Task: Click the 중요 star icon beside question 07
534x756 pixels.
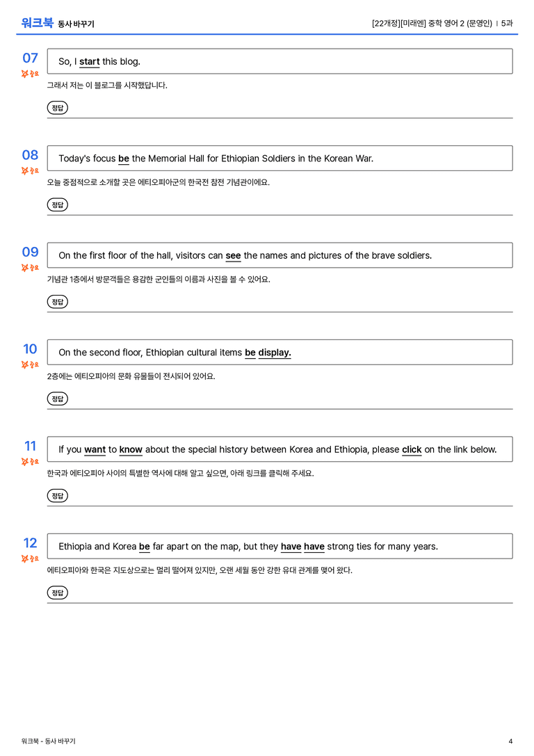Action: tap(25, 74)
